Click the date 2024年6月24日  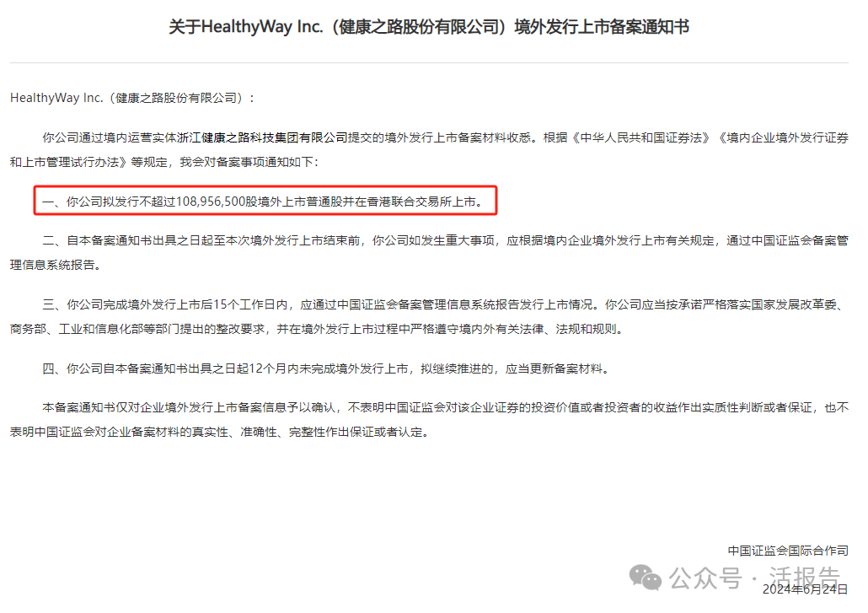805,589
